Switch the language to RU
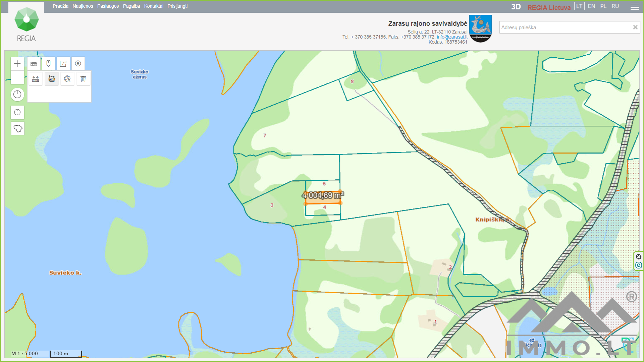Image resolution: width=644 pixels, height=362 pixels. [x=615, y=6]
